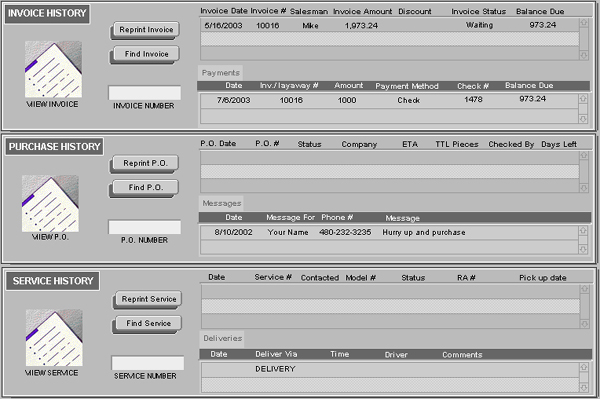The height and width of the screenshot is (399, 600).
Task: Click the Reprint Invoice button
Action: click(146, 29)
